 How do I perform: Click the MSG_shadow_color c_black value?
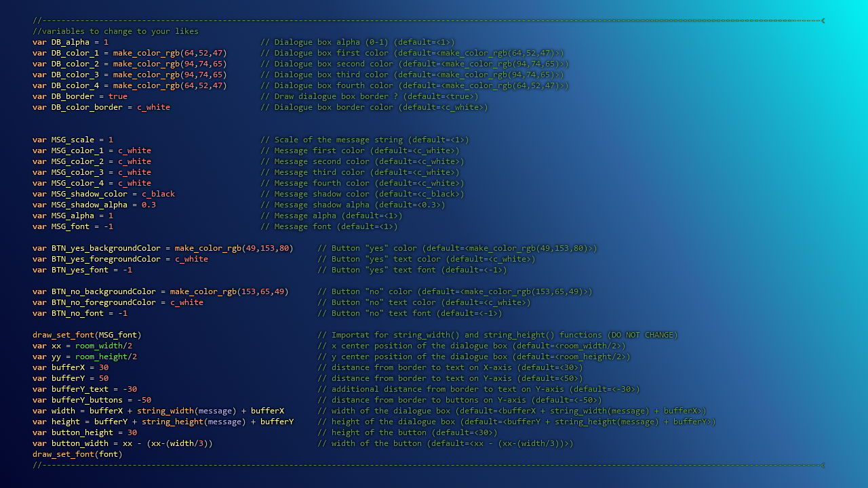pos(159,194)
